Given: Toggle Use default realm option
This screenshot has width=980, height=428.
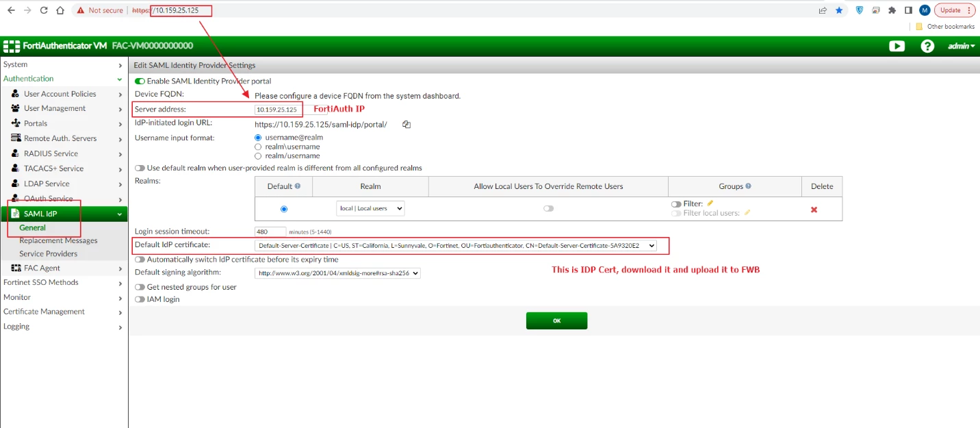Looking at the screenshot, I should pyautogui.click(x=140, y=168).
